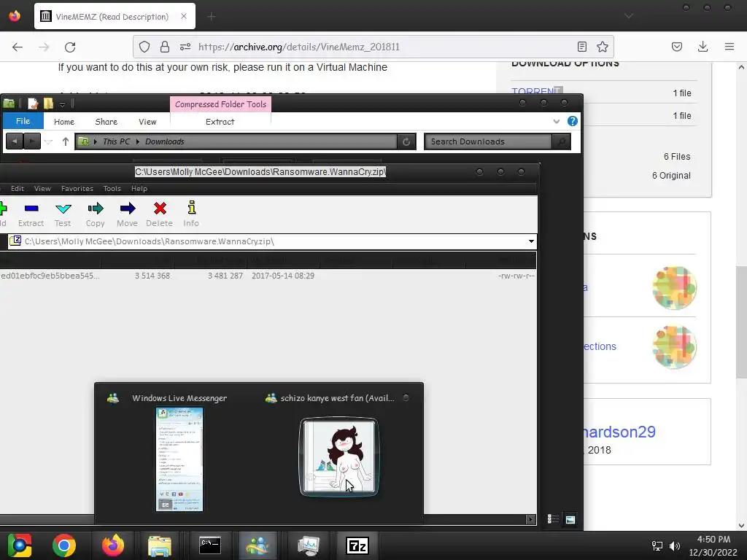Open Command Prompt from the taskbar
Image resolution: width=747 pixels, height=560 pixels.
pyautogui.click(x=209, y=545)
